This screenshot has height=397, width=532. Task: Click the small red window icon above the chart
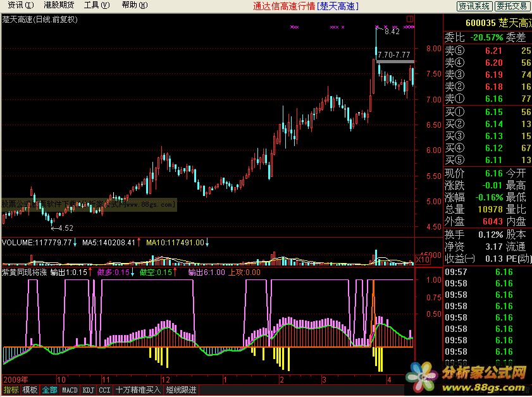pos(410,18)
